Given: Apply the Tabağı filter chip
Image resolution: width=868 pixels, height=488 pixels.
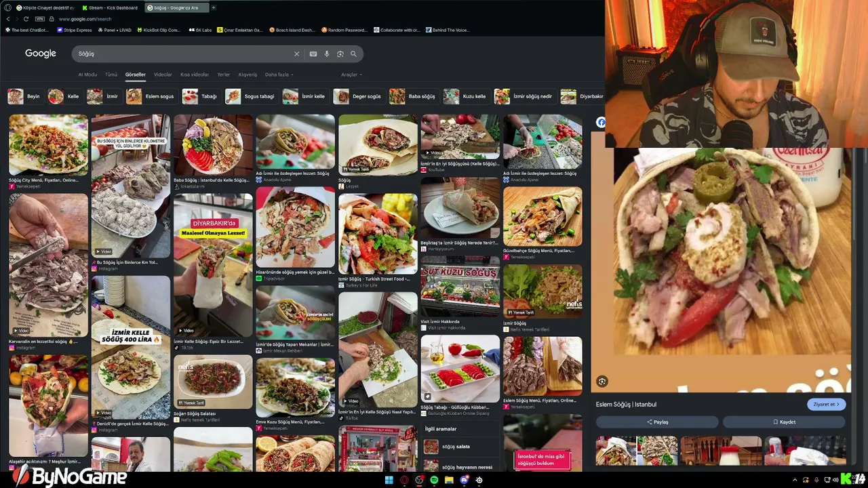Looking at the screenshot, I should [200, 96].
